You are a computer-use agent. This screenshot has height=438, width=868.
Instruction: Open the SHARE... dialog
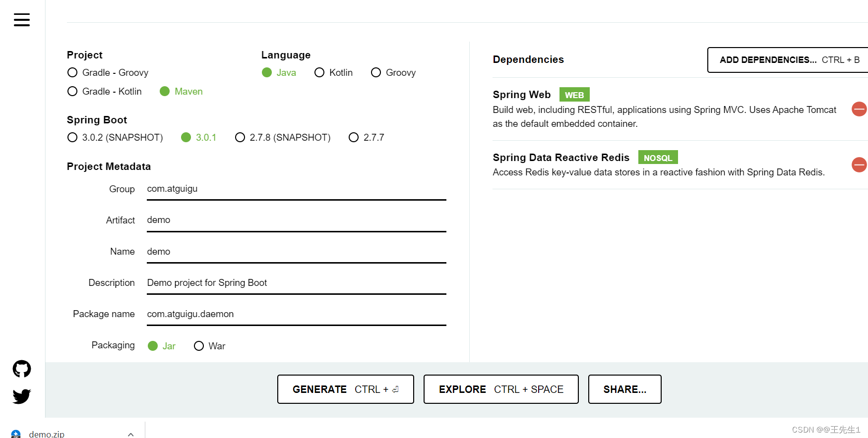pyautogui.click(x=625, y=389)
